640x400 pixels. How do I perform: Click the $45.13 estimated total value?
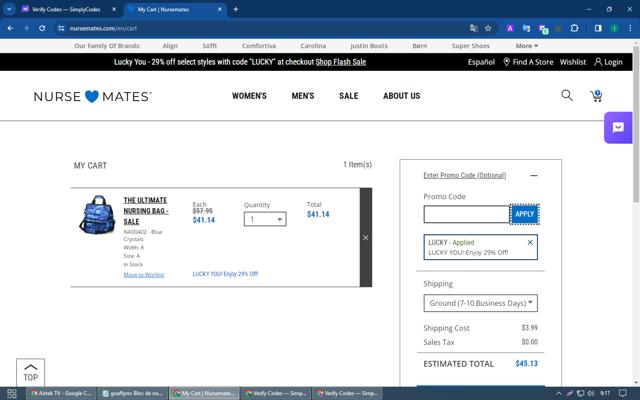(527, 364)
